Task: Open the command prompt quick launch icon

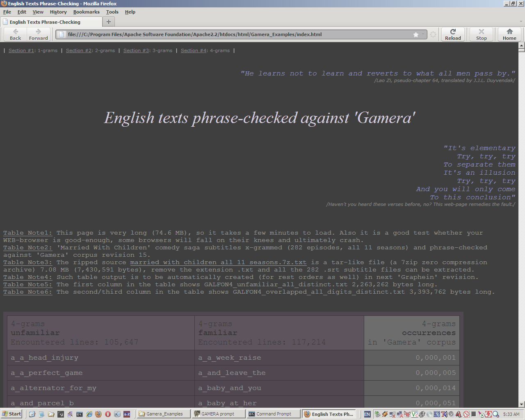Action: [80, 414]
